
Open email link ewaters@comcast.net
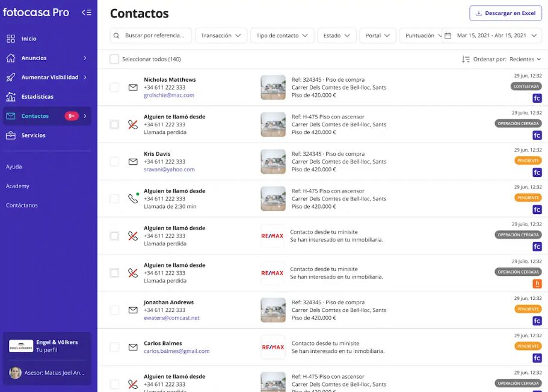171,318
